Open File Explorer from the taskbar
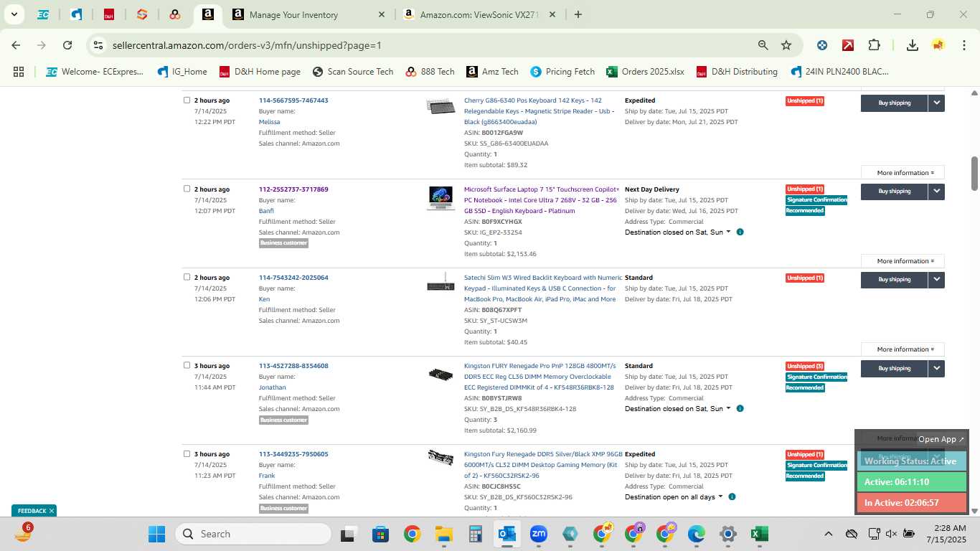This screenshot has height=551, width=980. point(443,534)
